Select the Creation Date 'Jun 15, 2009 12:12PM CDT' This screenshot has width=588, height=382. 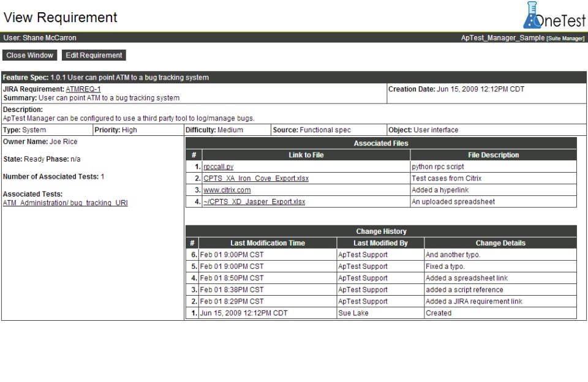(480, 89)
